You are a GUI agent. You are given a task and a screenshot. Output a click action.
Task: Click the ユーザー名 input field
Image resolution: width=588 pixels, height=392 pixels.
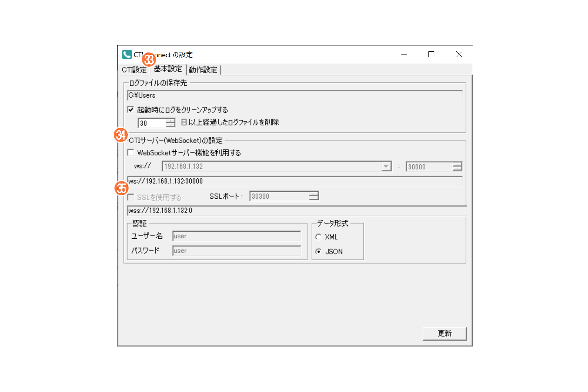pos(237,236)
